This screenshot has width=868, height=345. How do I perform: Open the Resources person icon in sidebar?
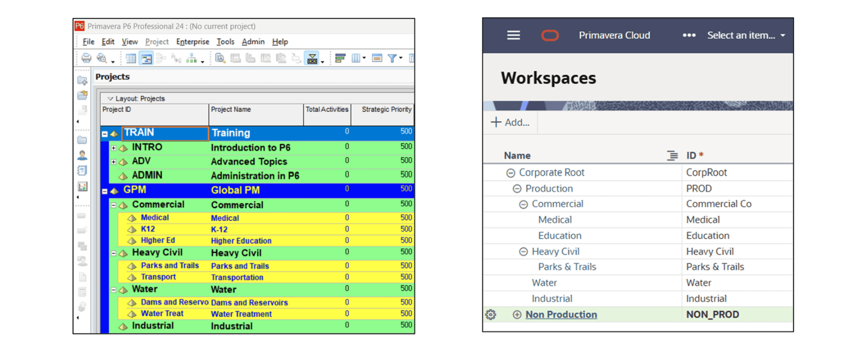83,155
